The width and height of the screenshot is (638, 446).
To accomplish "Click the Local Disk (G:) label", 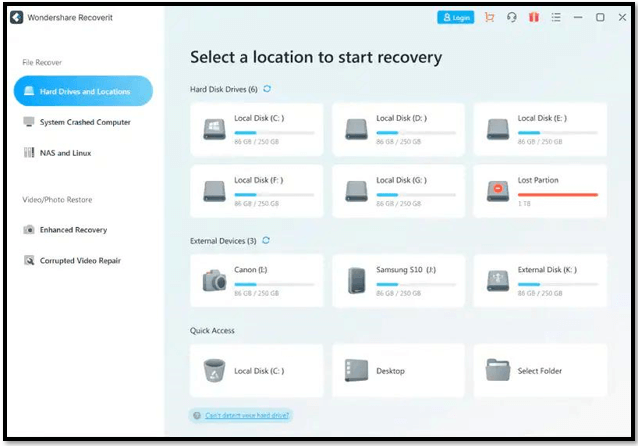I will (402, 180).
